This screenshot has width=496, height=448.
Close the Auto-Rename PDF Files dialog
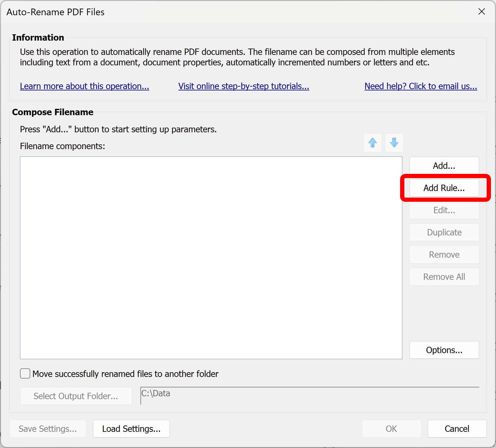coord(481,12)
